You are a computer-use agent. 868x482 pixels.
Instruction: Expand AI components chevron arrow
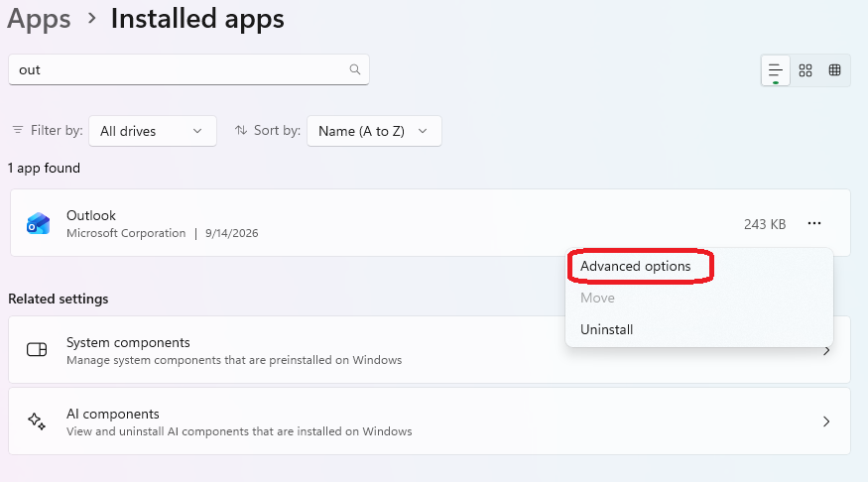[826, 422]
